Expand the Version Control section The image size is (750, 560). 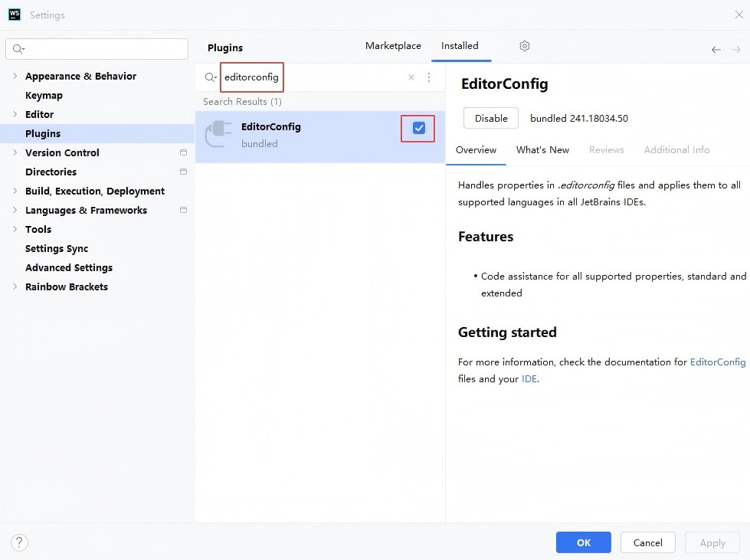[x=15, y=152]
